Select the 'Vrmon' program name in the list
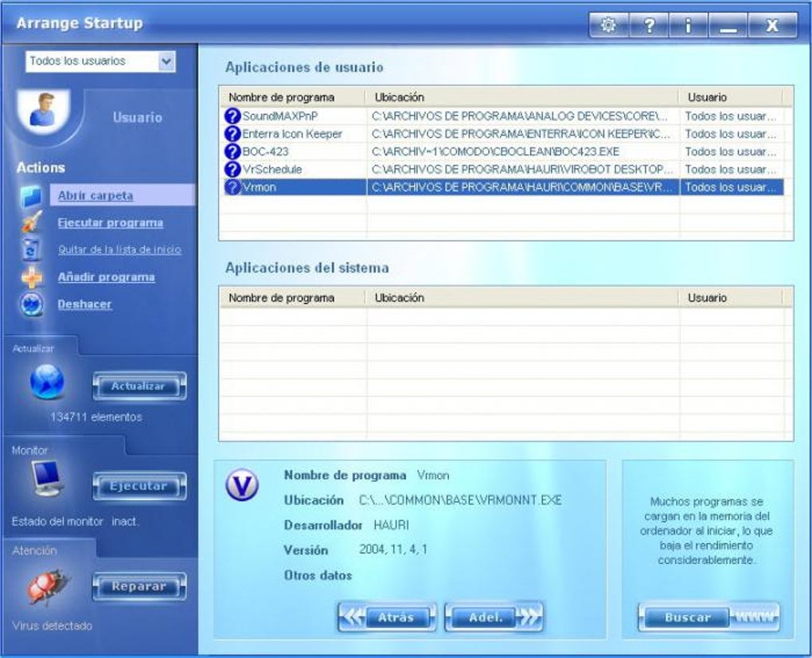 click(x=259, y=187)
